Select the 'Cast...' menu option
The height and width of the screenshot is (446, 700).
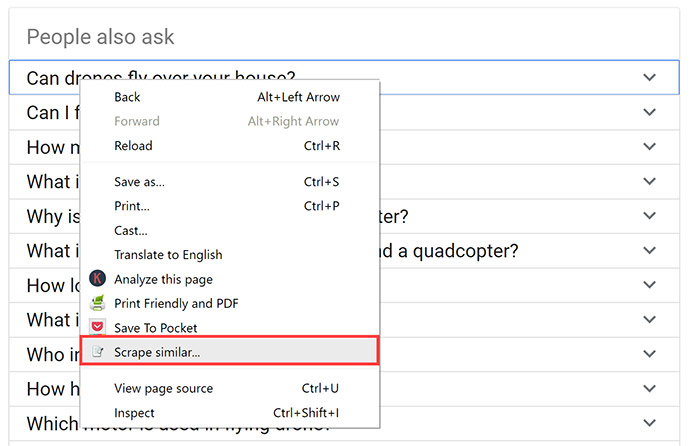tap(130, 230)
